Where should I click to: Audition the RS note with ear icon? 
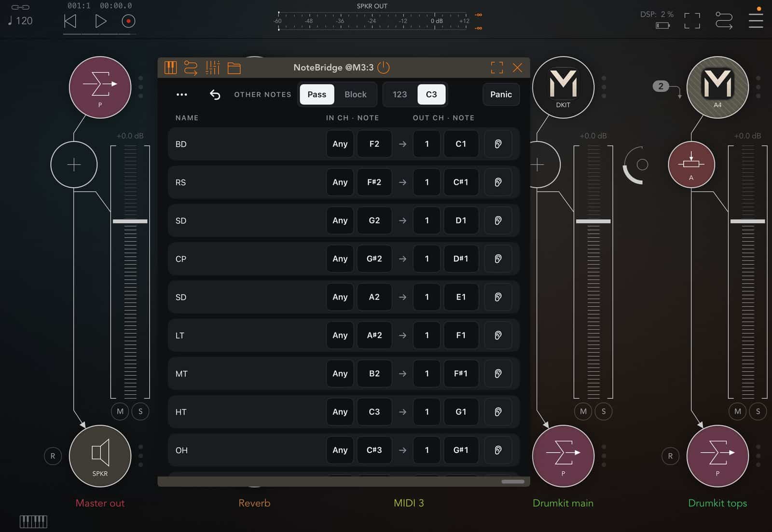point(498,182)
